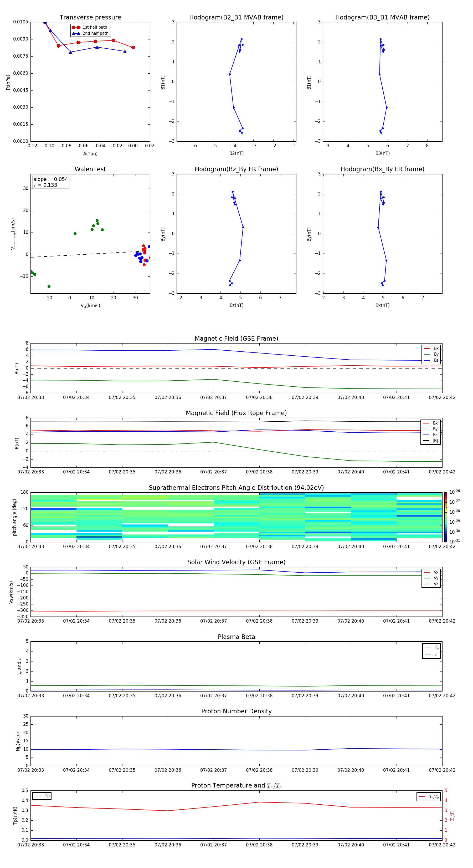Click the 'B2(nT)' x-axis label
This screenshot has height=868, width=473.
click(x=236, y=153)
